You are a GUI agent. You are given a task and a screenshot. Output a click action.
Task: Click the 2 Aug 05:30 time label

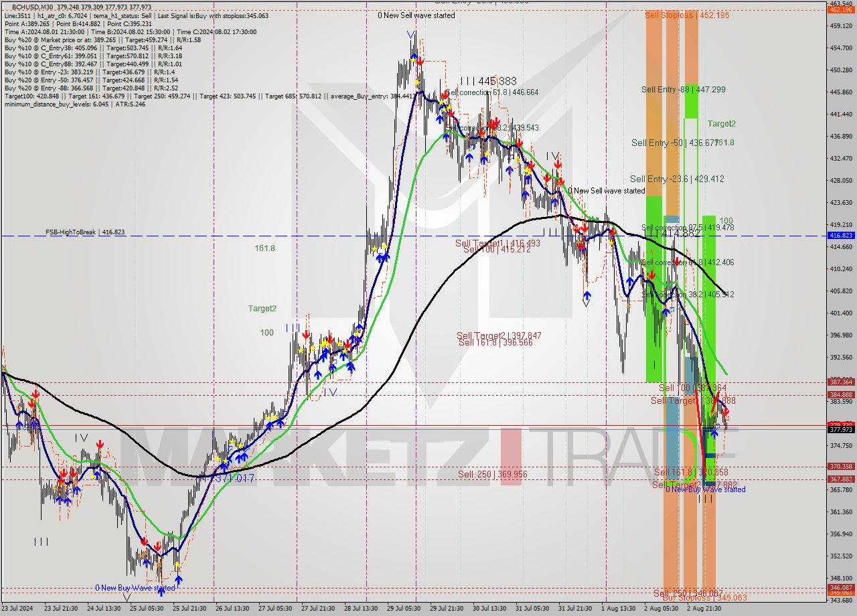(x=660, y=608)
